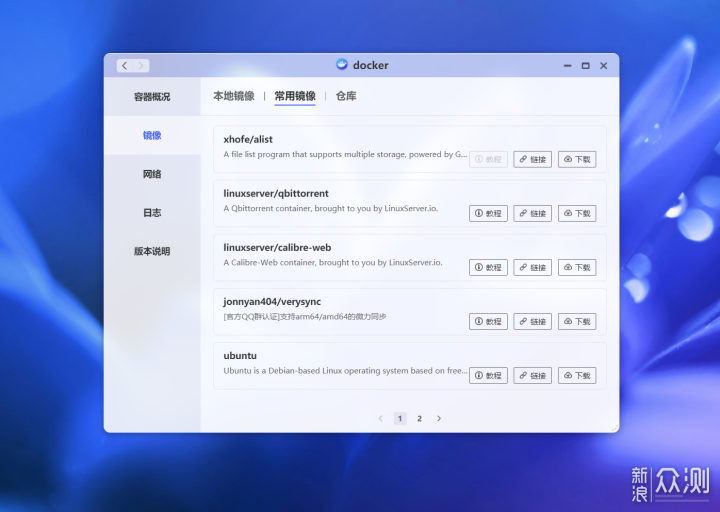The image size is (720, 512).
Task: Download the linuxserver/calibre-web image
Action: point(577,267)
